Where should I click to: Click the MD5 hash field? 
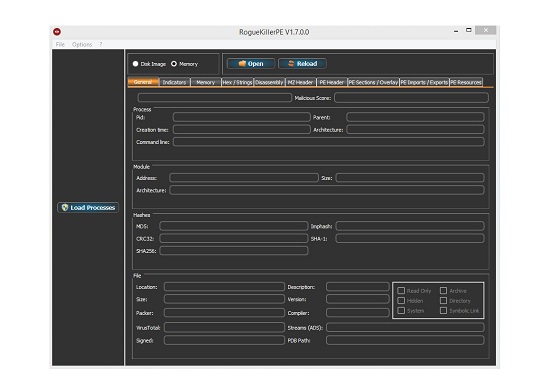pos(234,226)
